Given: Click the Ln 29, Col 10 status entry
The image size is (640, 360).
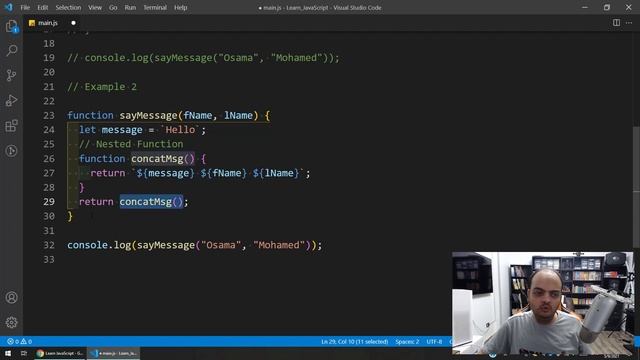Looking at the screenshot, I should (354, 341).
